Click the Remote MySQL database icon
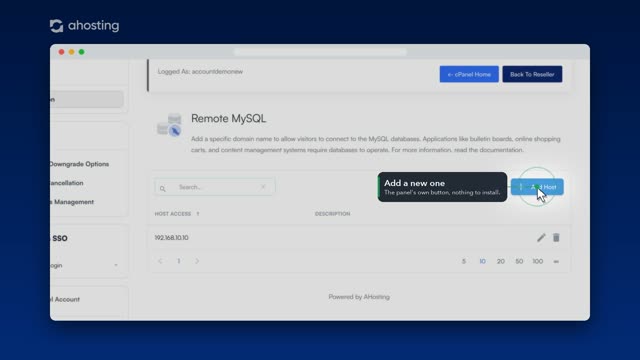This screenshot has height=360, width=640. point(169,125)
